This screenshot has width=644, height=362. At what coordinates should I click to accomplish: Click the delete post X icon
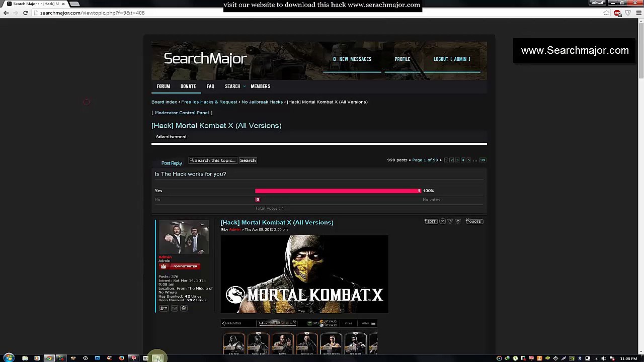(x=443, y=222)
